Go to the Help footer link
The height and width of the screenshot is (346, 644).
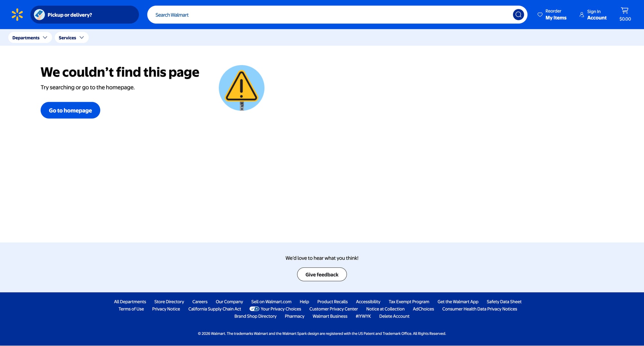click(x=304, y=302)
